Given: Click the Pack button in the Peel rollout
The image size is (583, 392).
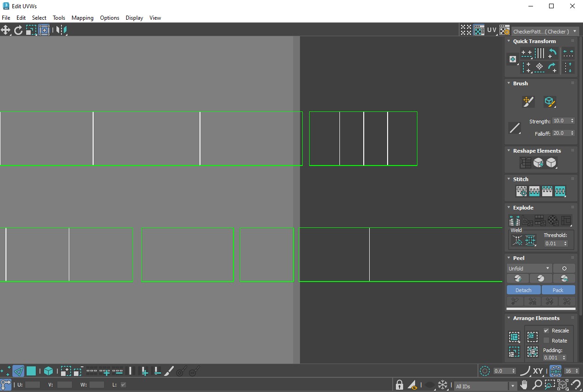Looking at the screenshot, I should pos(558,290).
